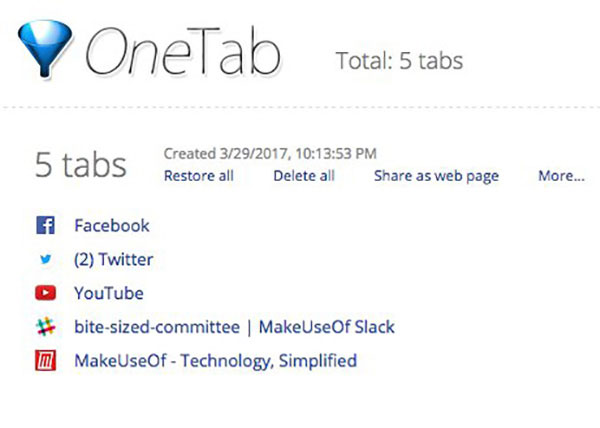
Task: Open the Facebook saved tab link
Action: pyautogui.click(x=112, y=225)
